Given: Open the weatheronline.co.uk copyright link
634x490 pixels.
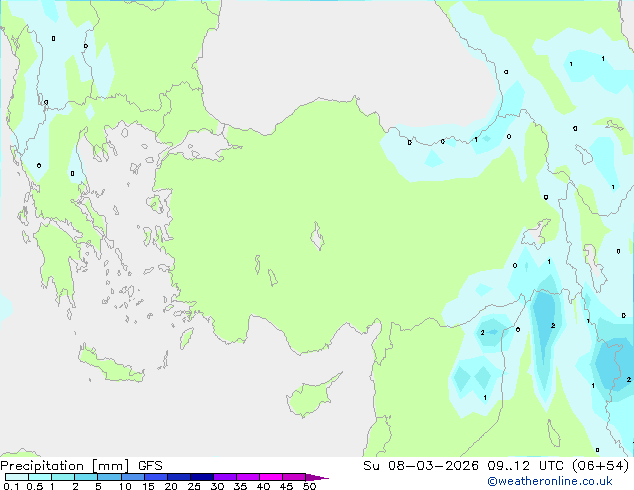Looking at the screenshot, I should (x=550, y=481).
